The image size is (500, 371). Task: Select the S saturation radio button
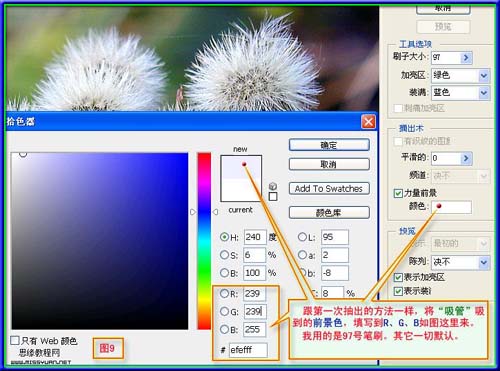pyautogui.click(x=224, y=255)
